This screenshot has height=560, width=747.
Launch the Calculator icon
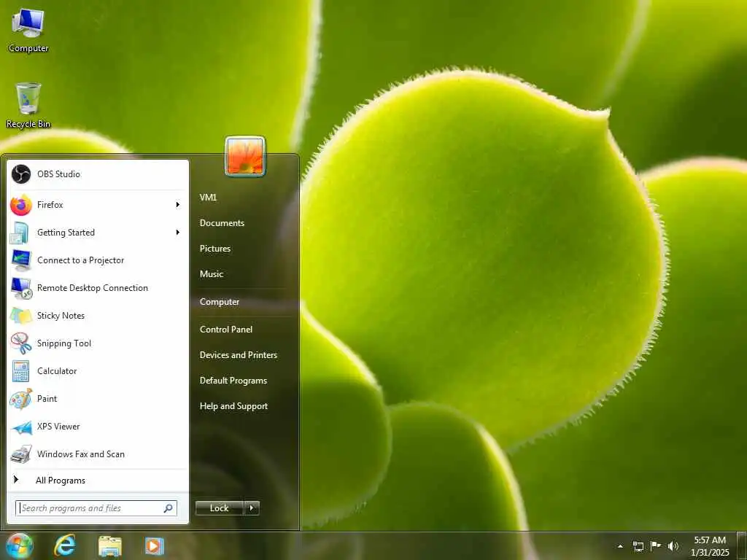tap(21, 371)
